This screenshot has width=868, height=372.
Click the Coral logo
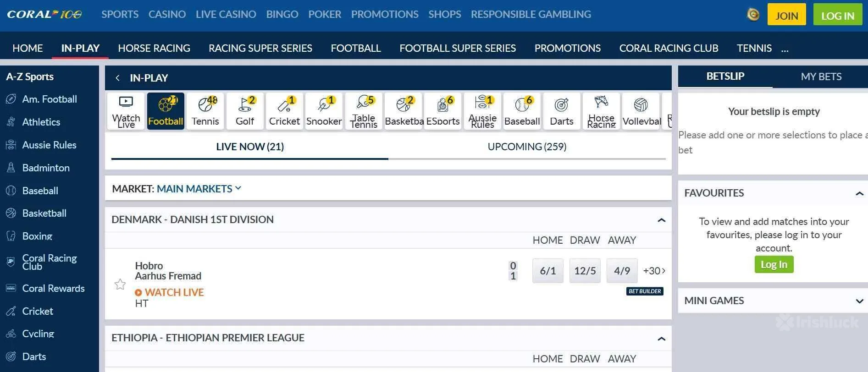(44, 14)
